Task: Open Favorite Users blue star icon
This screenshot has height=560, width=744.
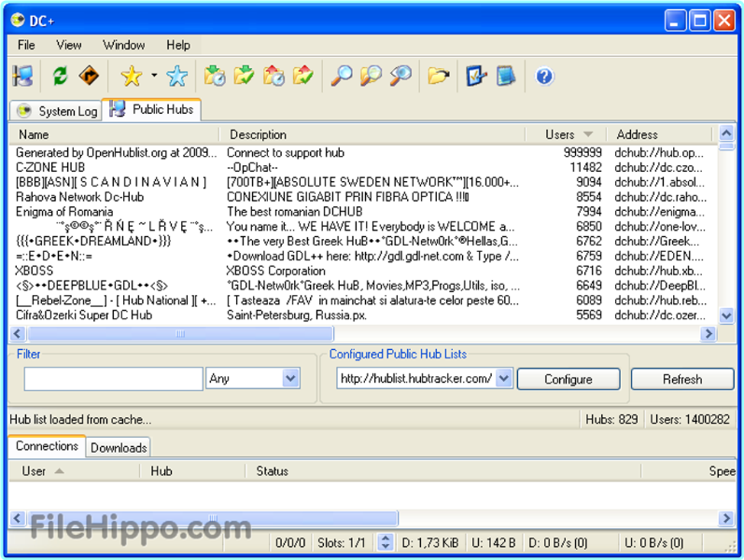Action: click(177, 76)
